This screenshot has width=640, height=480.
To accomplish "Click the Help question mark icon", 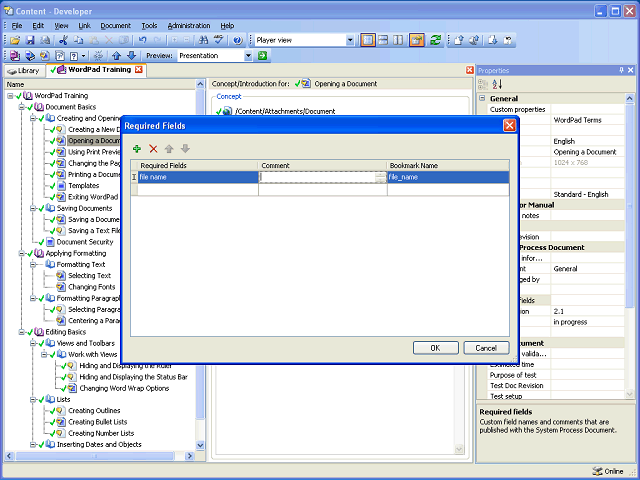I will point(238,40).
